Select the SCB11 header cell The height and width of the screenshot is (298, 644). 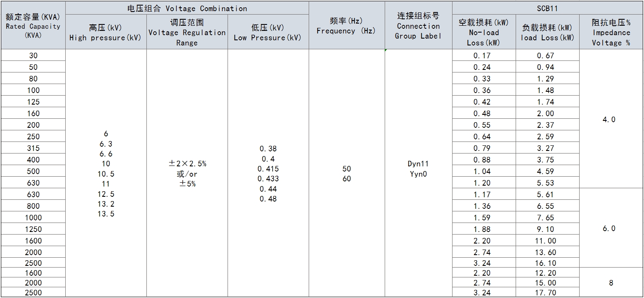click(547, 8)
